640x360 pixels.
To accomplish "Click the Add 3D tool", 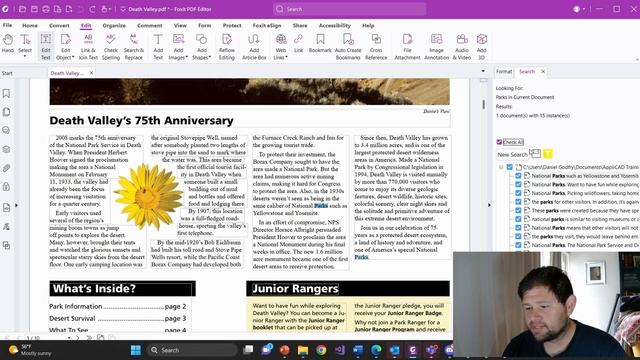I will point(482,47).
